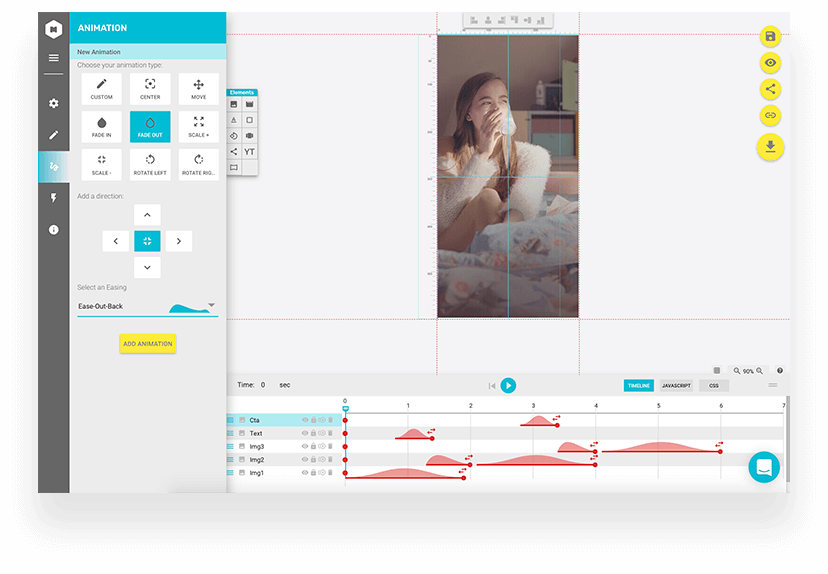Open the chat support bubble
The height and width of the screenshot is (574, 828).
click(764, 467)
